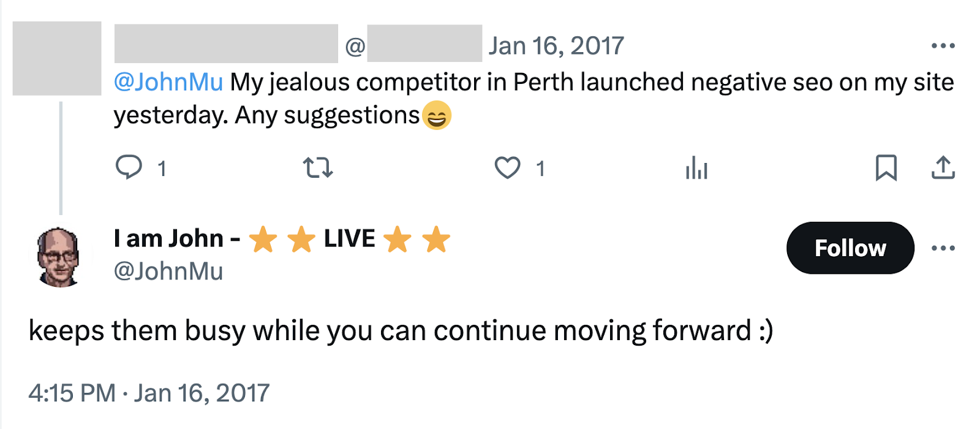View tweet analytics bar chart icon

click(696, 167)
